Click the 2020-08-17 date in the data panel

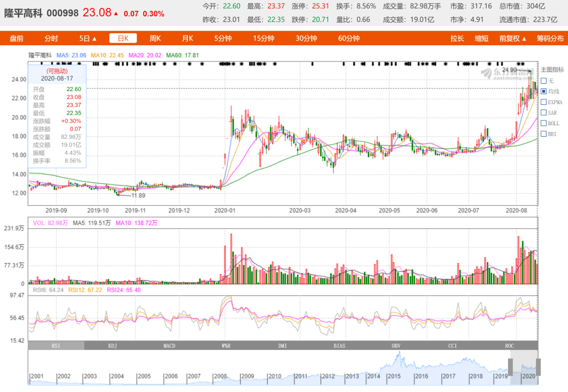pos(57,78)
